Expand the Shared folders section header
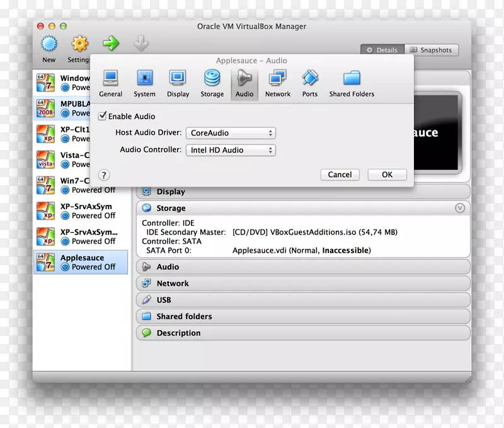 (303, 316)
